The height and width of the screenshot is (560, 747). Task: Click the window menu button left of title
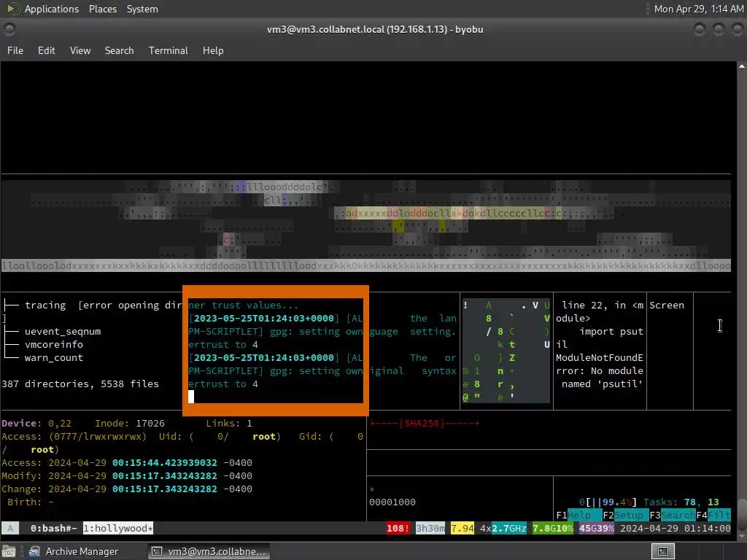(9, 29)
